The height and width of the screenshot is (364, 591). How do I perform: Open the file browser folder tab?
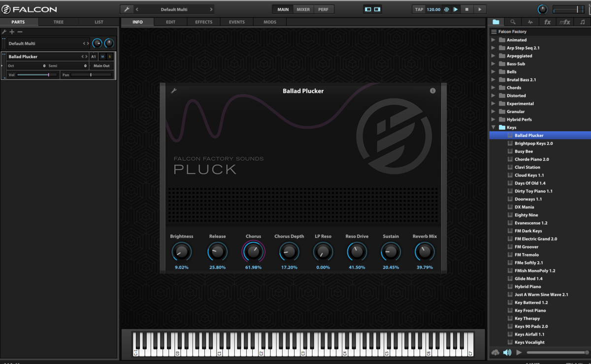[x=496, y=22]
